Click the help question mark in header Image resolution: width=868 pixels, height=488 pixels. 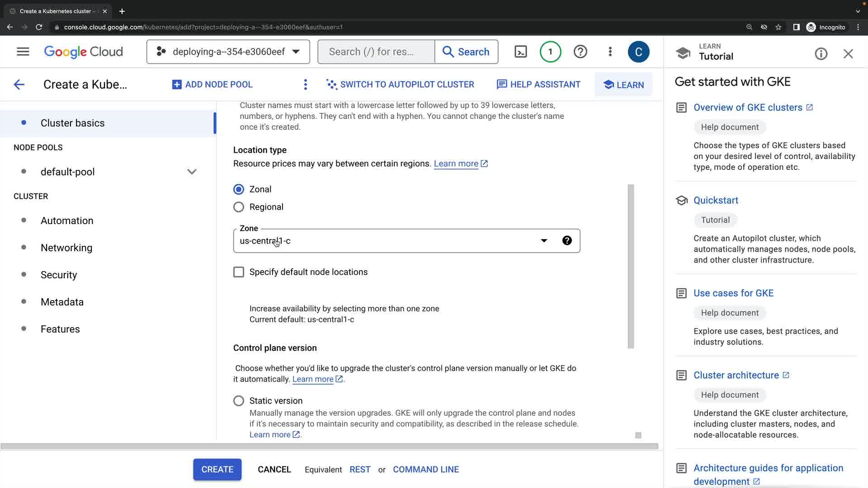[x=580, y=52]
